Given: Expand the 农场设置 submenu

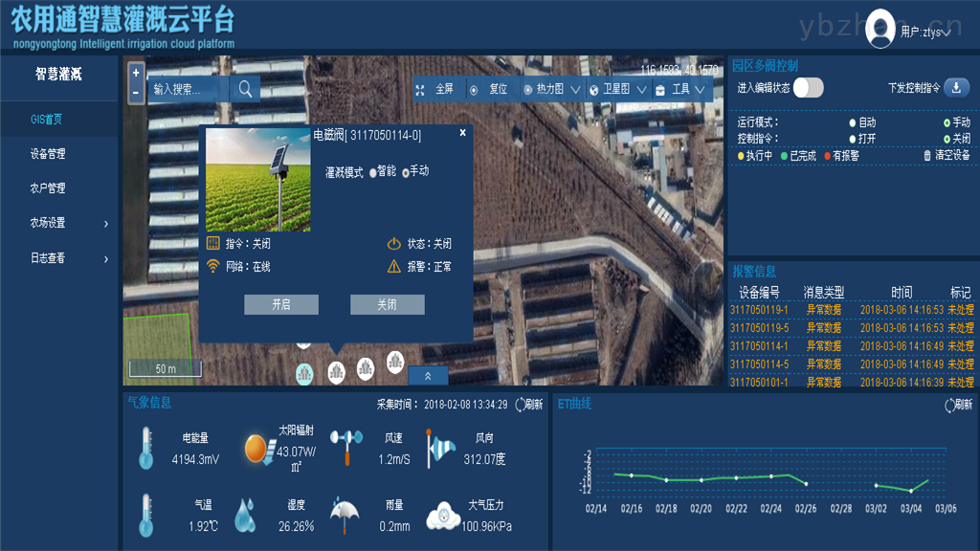Looking at the screenshot, I should coord(105,224).
